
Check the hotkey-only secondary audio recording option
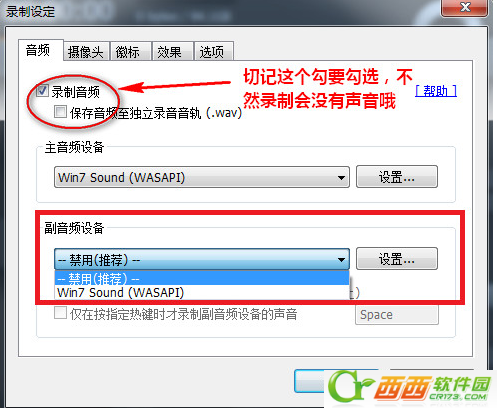click(x=60, y=313)
